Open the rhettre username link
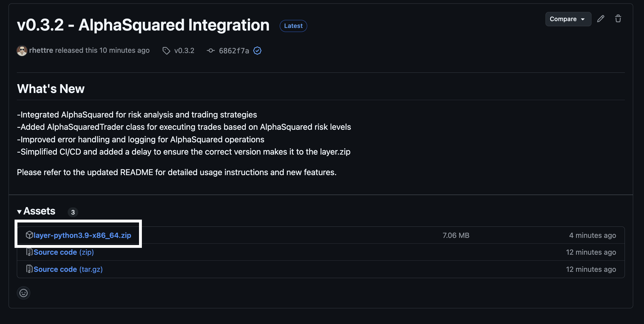This screenshot has height=324, width=644. (x=41, y=50)
